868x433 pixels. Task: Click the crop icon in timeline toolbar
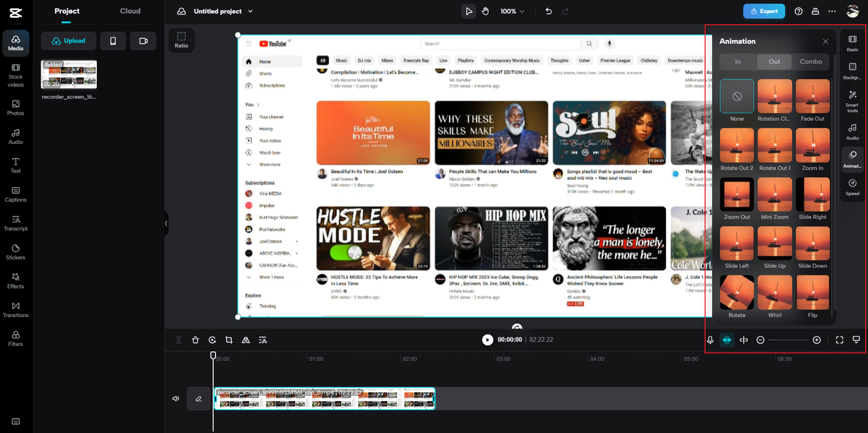click(229, 340)
